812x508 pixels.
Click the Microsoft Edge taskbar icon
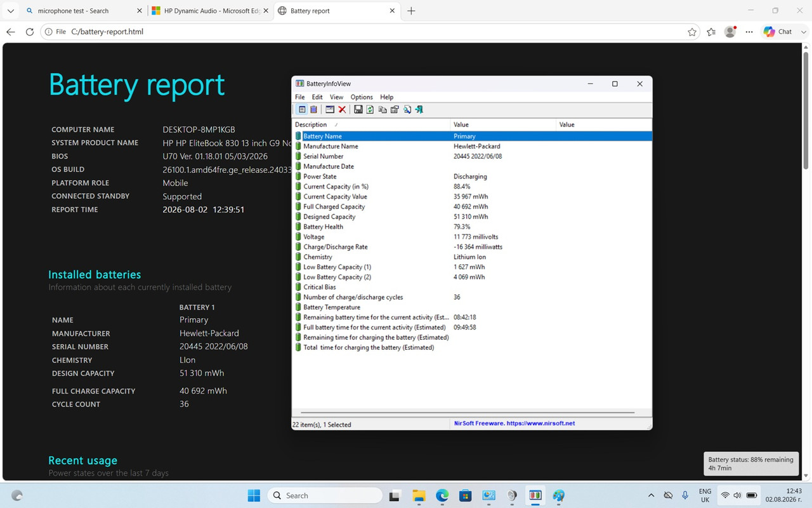(x=442, y=495)
